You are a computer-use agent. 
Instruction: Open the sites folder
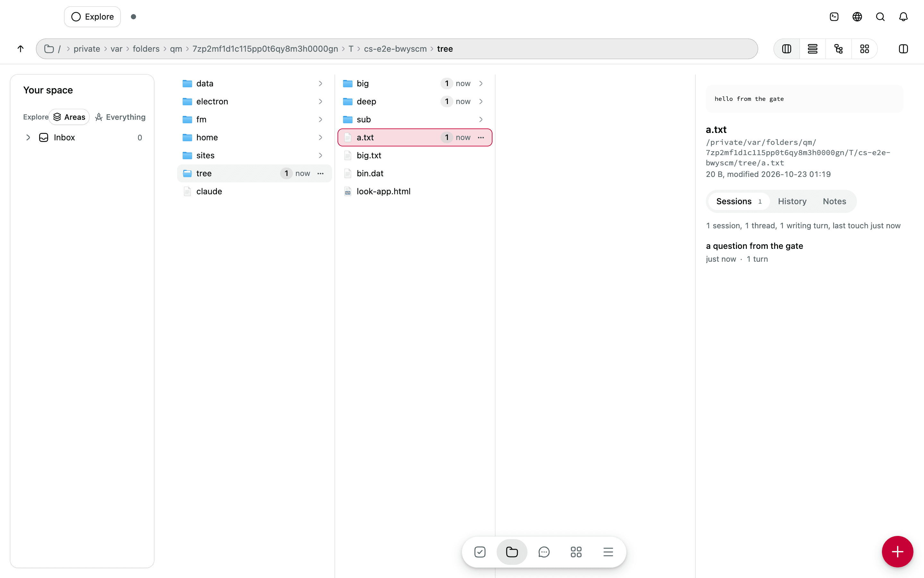[x=254, y=155]
